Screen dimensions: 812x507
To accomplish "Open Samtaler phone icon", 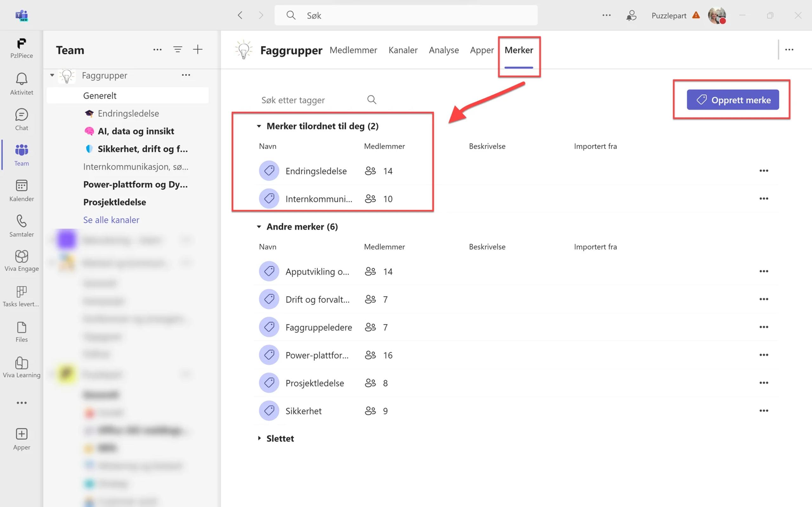I will [22, 221].
